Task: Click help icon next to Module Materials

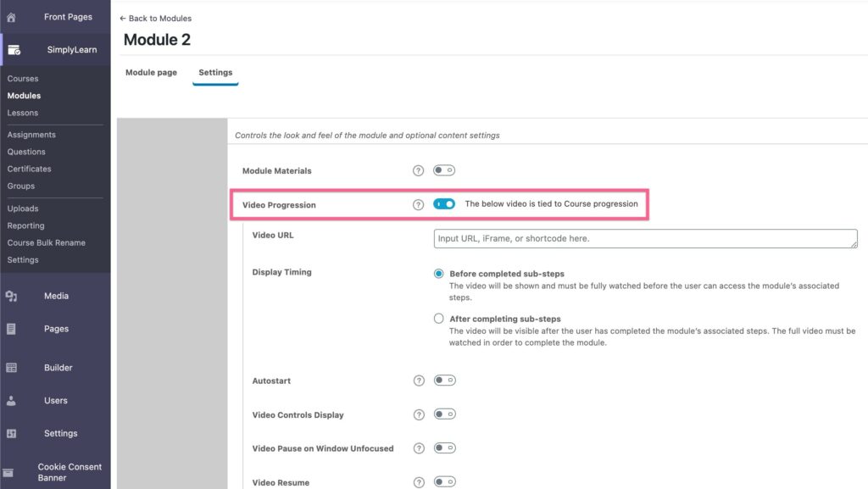Action: [x=418, y=171]
